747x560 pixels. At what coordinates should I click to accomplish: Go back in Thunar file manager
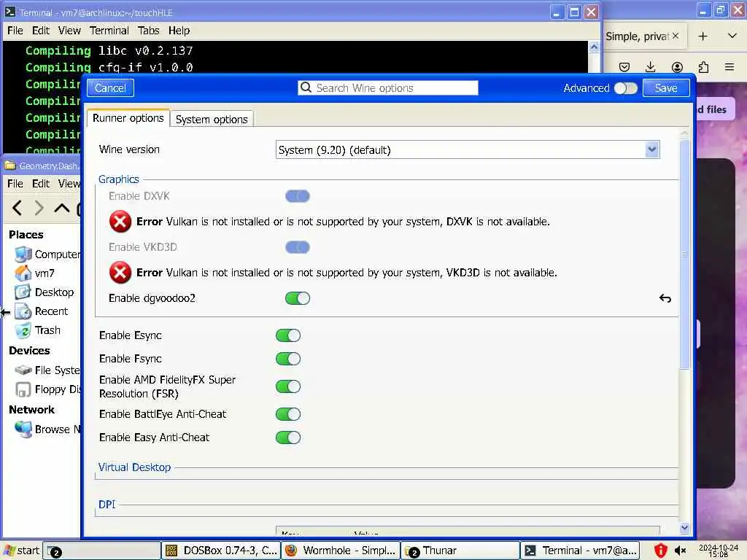[x=18, y=208]
